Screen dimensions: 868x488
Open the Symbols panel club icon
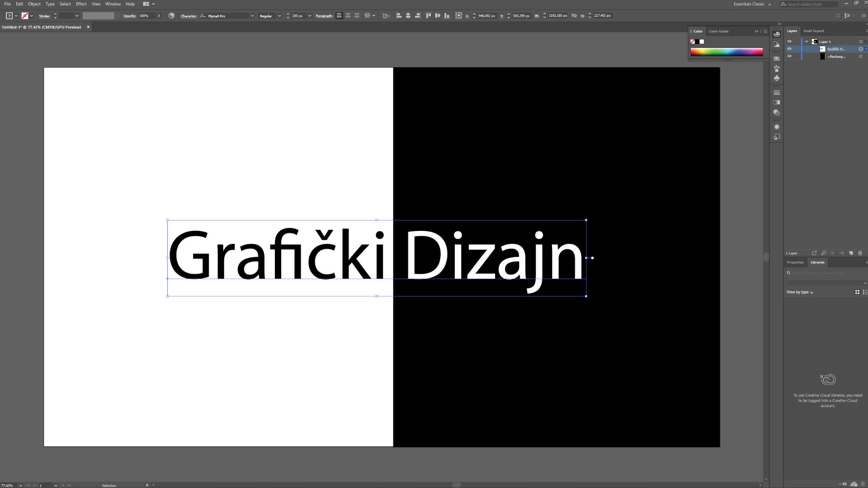pyautogui.click(x=777, y=78)
